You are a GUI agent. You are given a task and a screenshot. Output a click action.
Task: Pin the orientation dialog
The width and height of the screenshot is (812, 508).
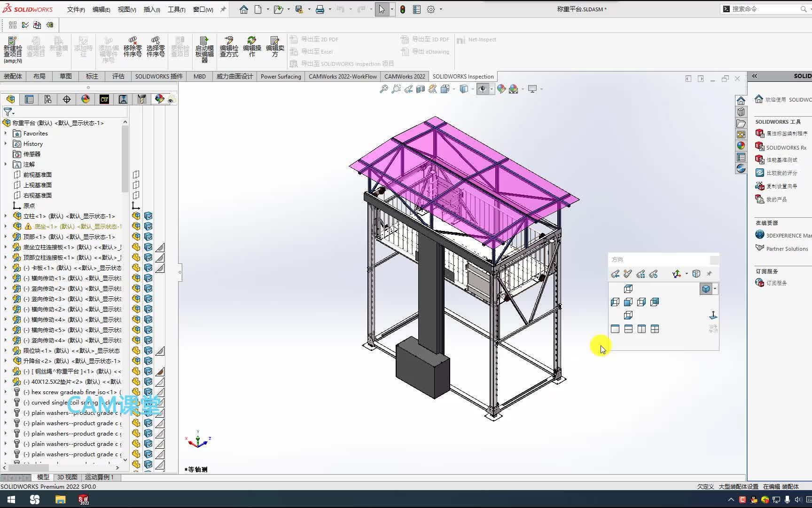pyautogui.click(x=710, y=274)
